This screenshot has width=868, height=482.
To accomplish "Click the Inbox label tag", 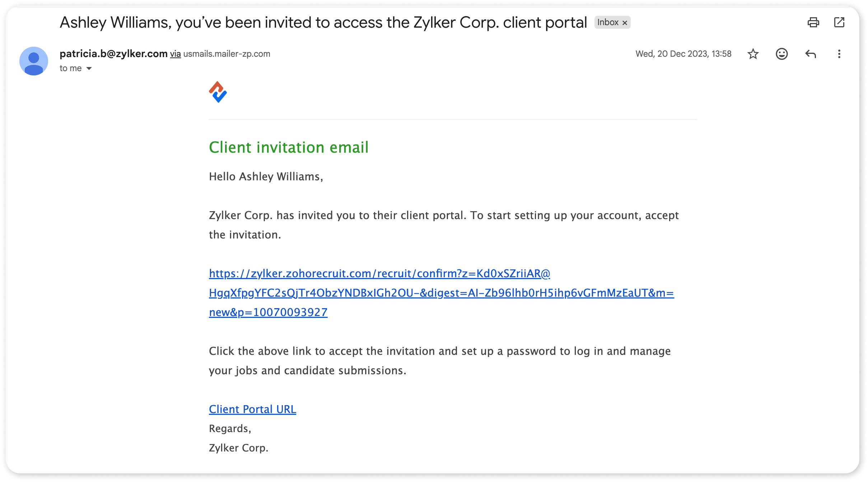I will [608, 23].
